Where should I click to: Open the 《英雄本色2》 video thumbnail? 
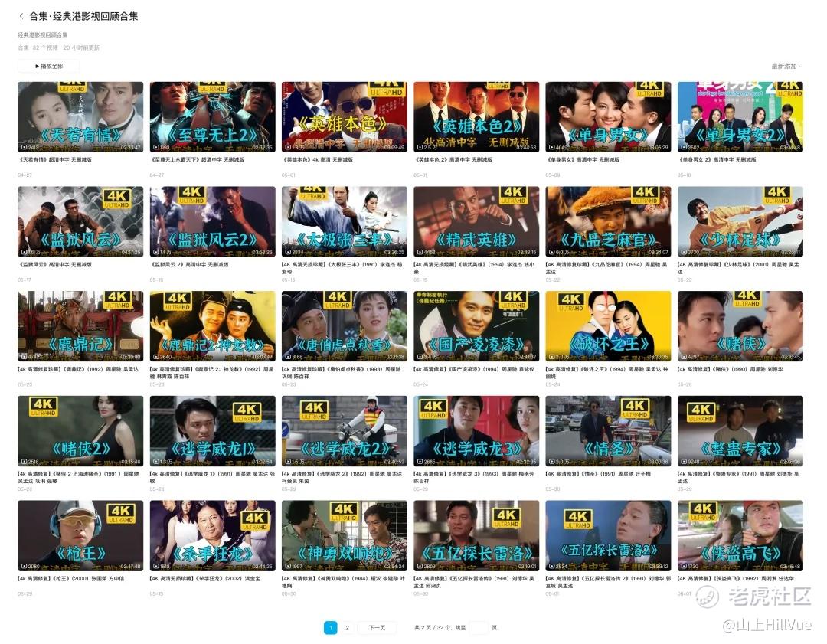(x=476, y=117)
